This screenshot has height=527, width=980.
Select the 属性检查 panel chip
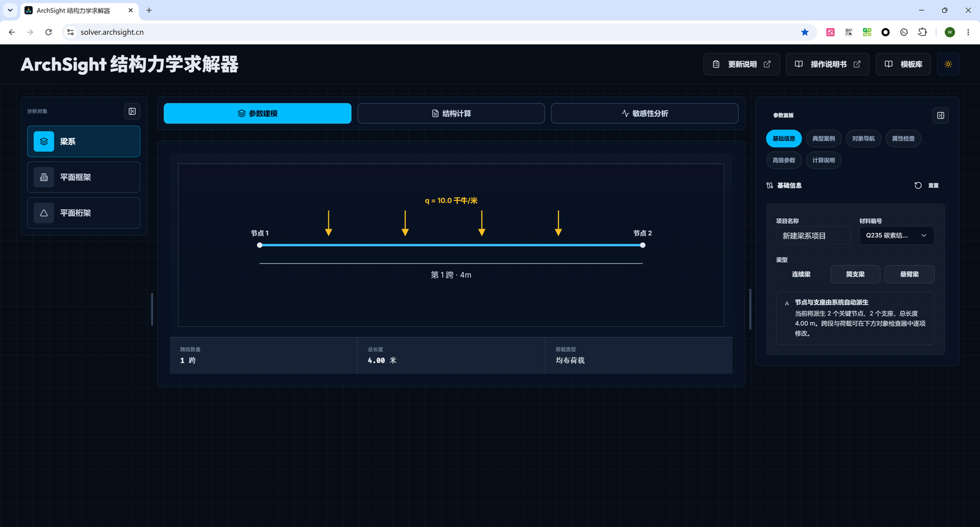pyautogui.click(x=903, y=138)
